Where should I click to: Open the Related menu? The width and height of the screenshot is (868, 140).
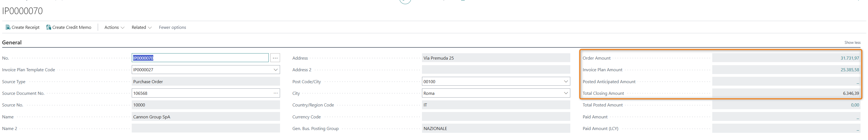pyautogui.click(x=141, y=27)
